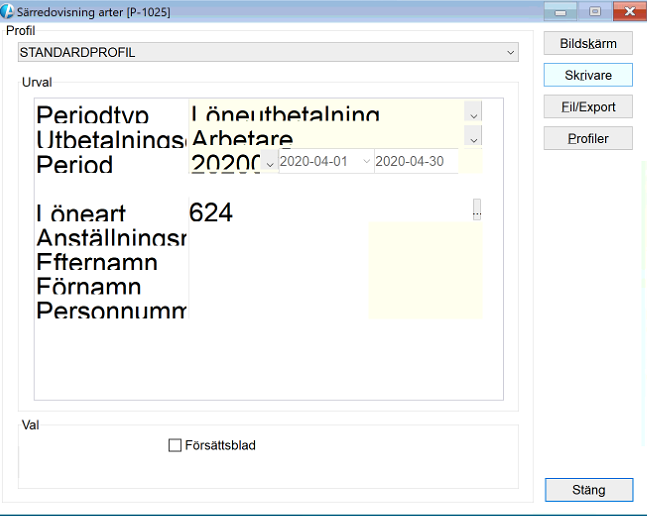The image size is (647, 516).
Task: Expand the Arbetare dropdown arrow
Action: click(473, 136)
